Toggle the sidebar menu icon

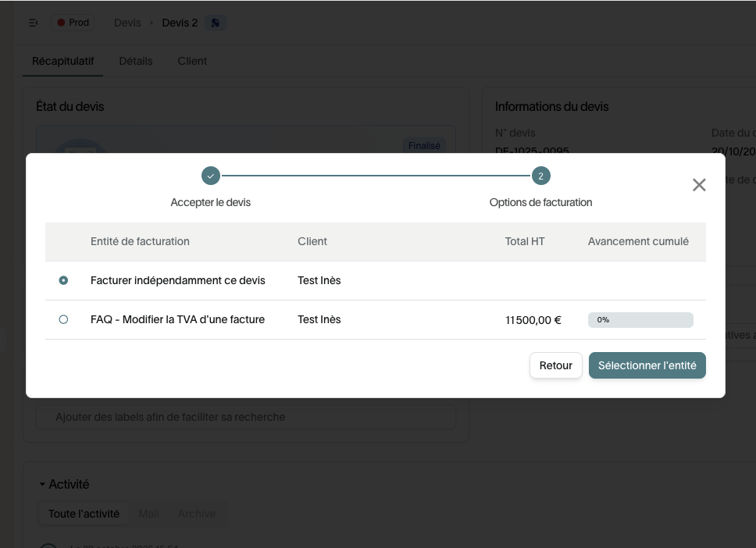pyautogui.click(x=34, y=23)
